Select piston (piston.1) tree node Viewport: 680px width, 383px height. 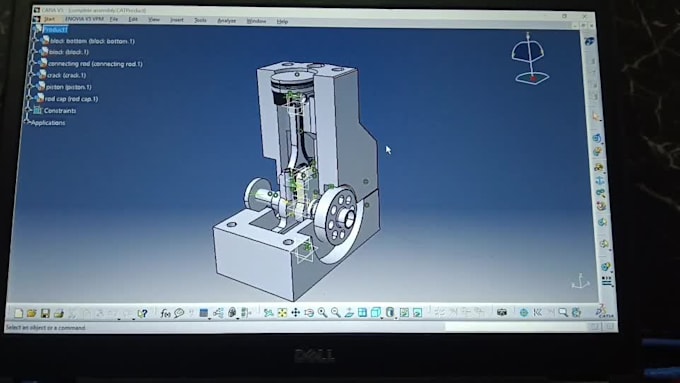click(x=69, y=87)
